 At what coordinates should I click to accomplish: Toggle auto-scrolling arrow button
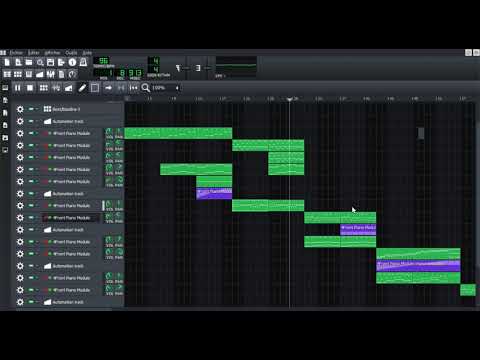108,88
